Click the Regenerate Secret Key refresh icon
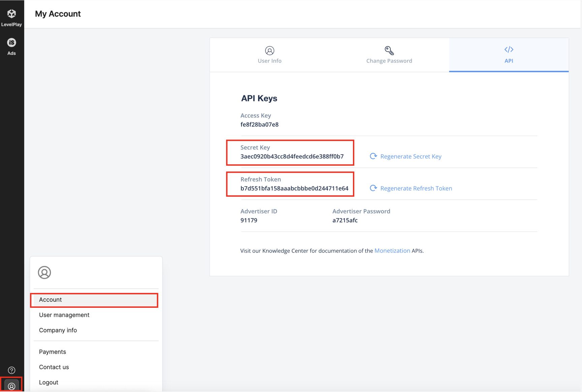 point(374,156)
